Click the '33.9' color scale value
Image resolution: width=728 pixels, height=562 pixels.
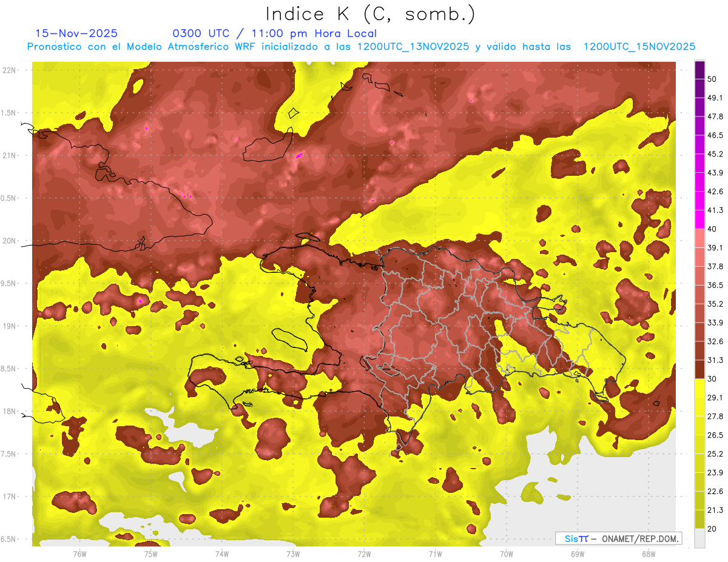[x=715, y=323]
